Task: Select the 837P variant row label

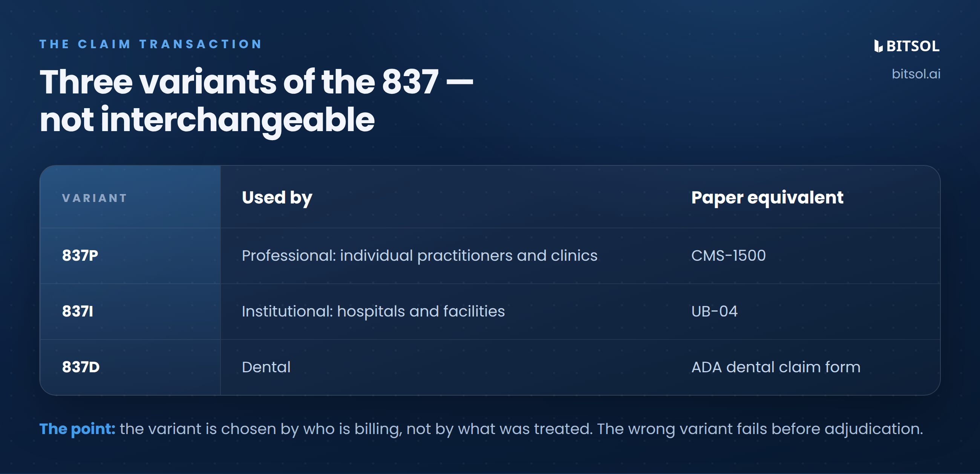Action: click(x=80, y=255)
